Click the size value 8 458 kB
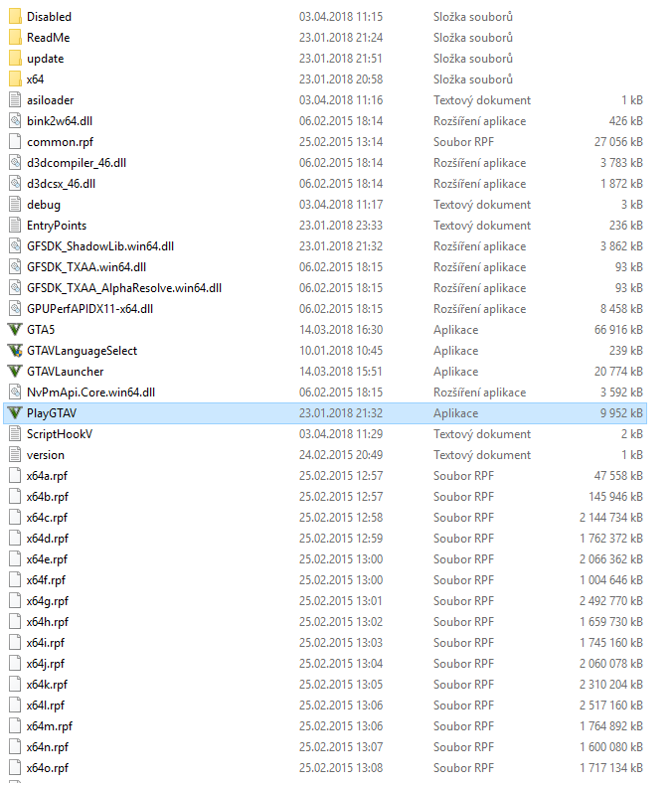Screen dimensions: 672x786 click(x=621, y=309)
